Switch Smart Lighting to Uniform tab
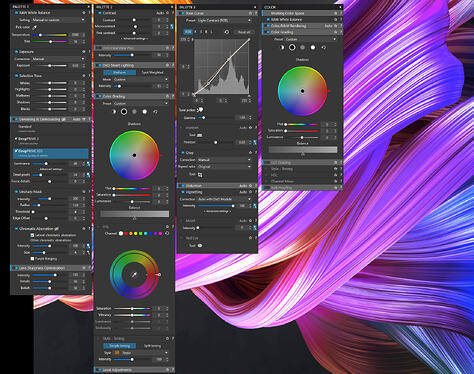The width and height of the screenshot is (474, 374). point(119,72)
